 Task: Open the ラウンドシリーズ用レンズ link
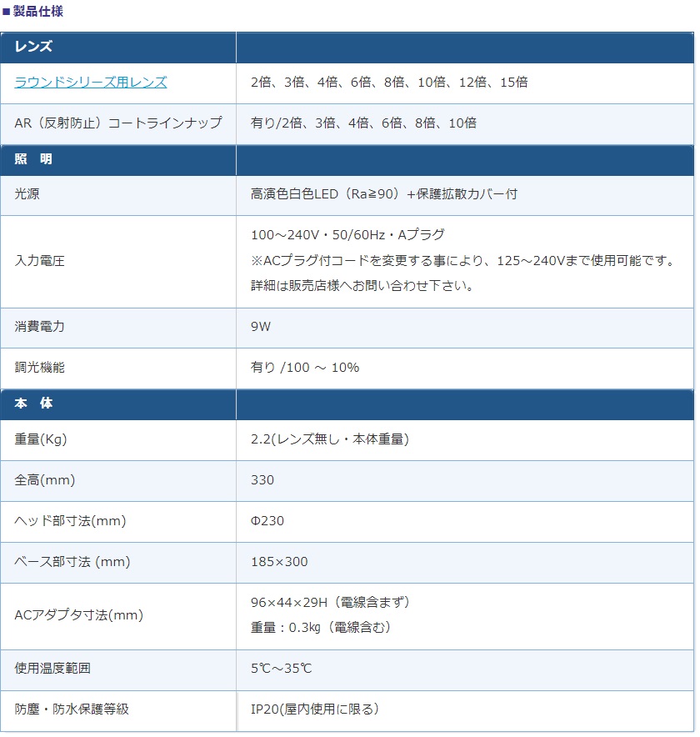click(91, 83)
